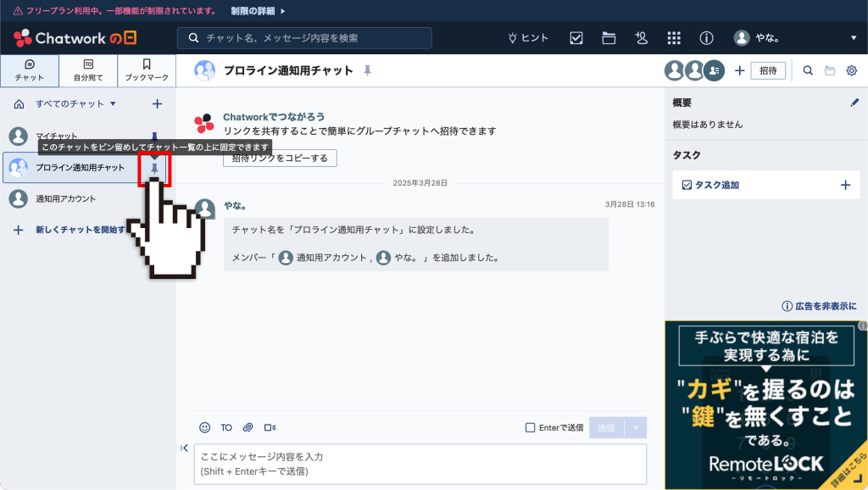Image resolution: width=868 pixels, height=490 pixels.
Task: Click 招待リンクをコピーする to copy the invite link
Action: [x=280, y=158]
